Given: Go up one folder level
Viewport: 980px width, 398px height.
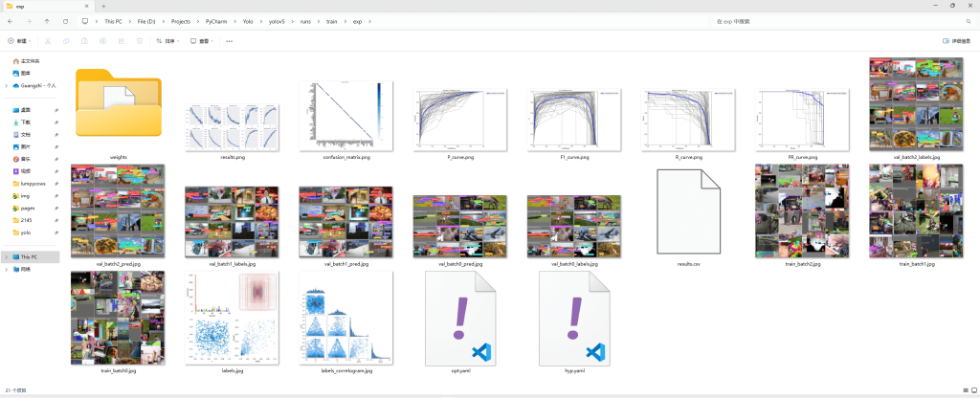Looking at the screenshot, I should coord(47,21).
